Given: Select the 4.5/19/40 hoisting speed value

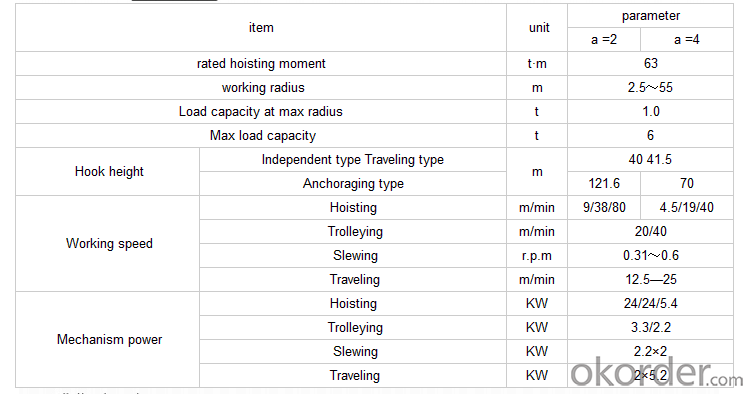Looking at the screenshot, I should click(687, 207).
